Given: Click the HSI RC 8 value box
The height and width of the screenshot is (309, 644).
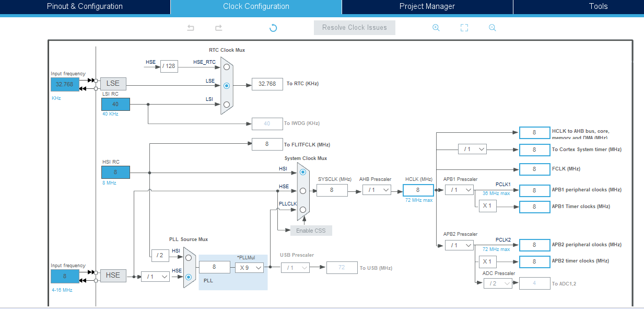Looking at the screenshot, I should 115,172.
